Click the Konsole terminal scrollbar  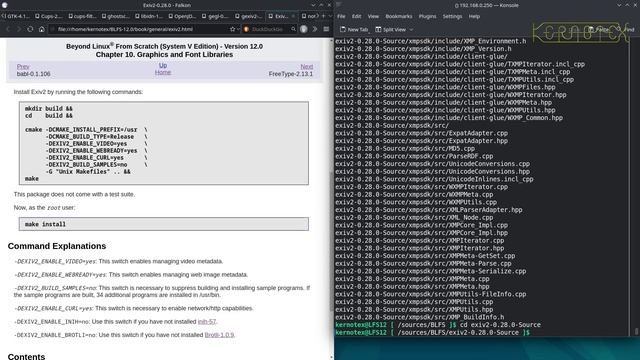636,331
